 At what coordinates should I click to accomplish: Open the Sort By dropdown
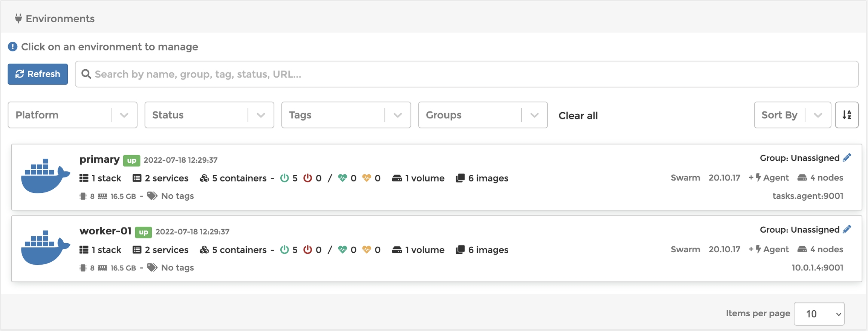pos(792,115)
